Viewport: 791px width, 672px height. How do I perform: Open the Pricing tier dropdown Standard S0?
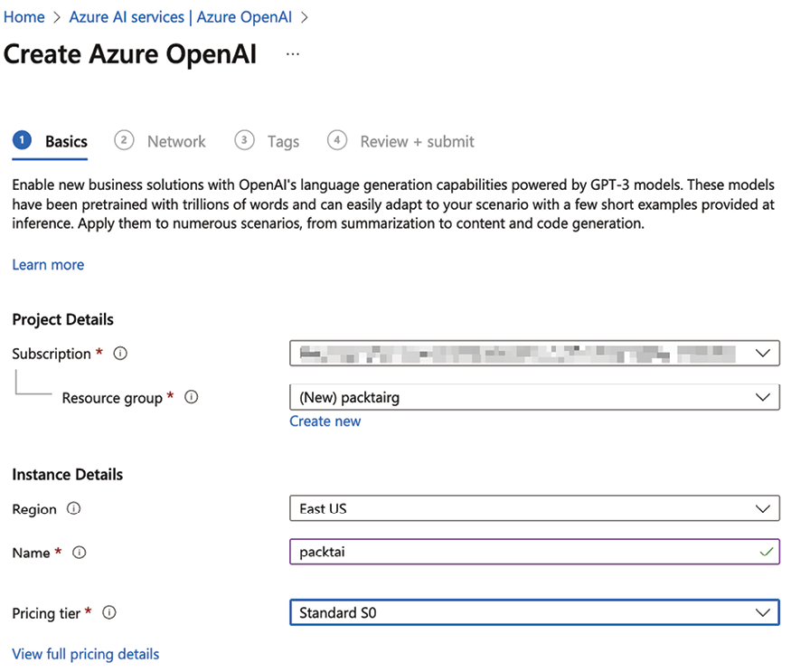tap(535, 613)
